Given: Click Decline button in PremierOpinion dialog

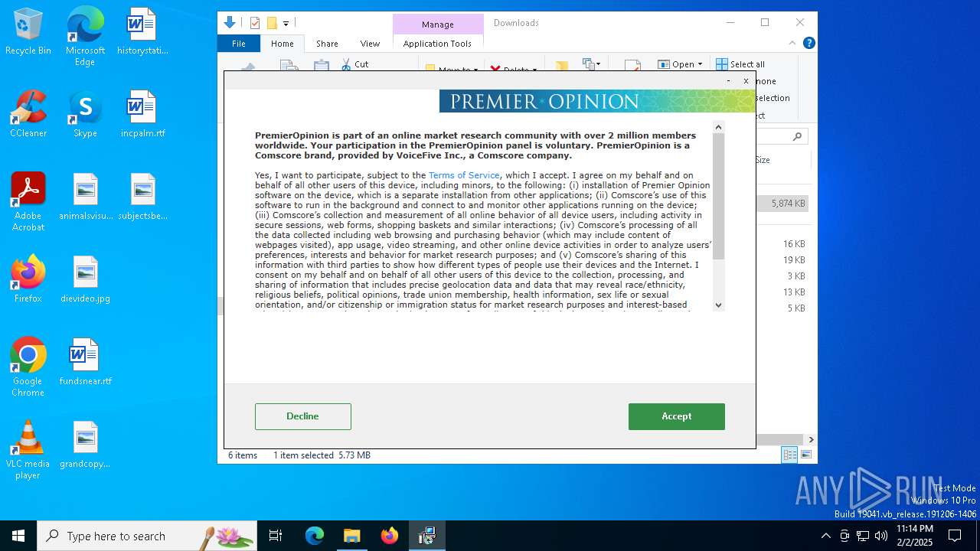Looking at the screenshot, I should pos(303,416).
